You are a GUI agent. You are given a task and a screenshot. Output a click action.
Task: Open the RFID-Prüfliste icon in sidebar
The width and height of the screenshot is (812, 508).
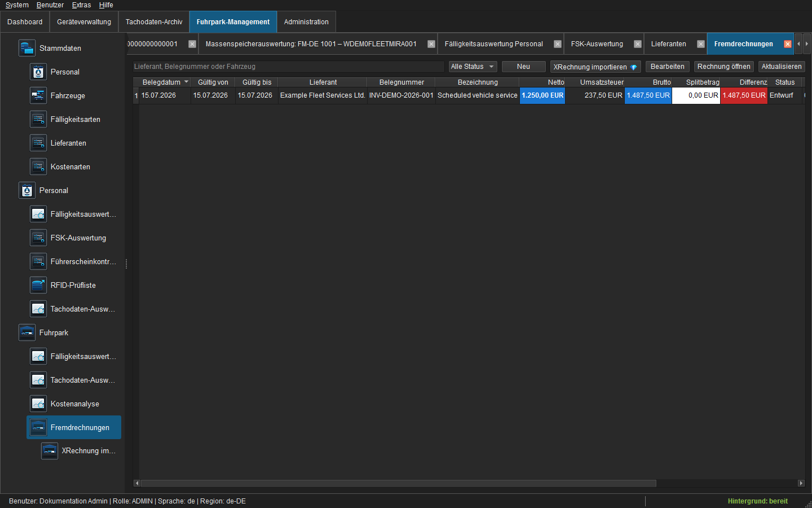pos(38,285)
